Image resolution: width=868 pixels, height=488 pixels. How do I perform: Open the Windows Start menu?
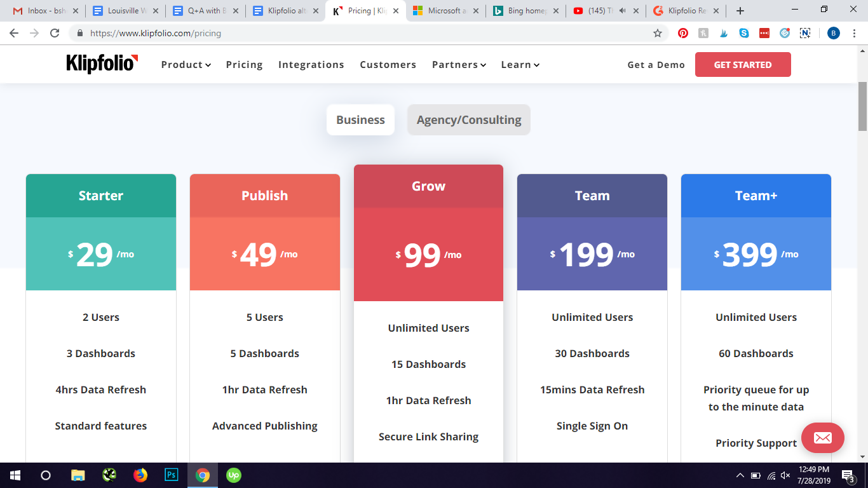[x=15, y=475]
